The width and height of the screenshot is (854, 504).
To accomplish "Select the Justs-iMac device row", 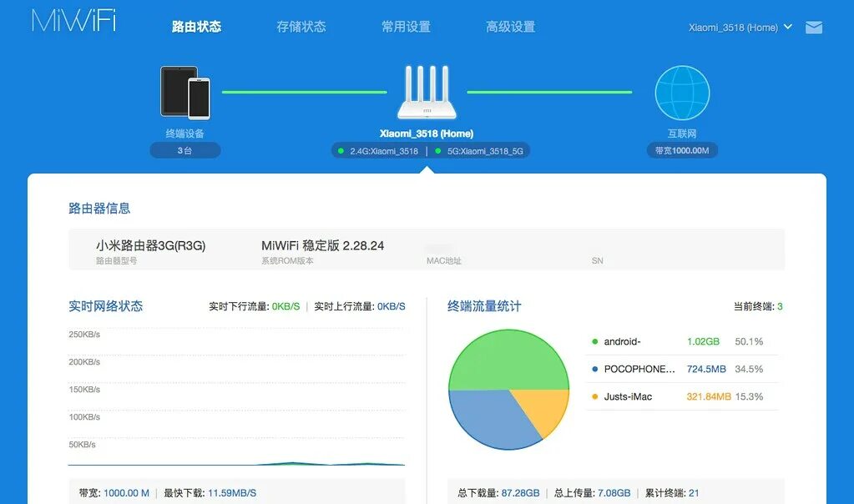I will pyautogui.click(x=682, y=397).
